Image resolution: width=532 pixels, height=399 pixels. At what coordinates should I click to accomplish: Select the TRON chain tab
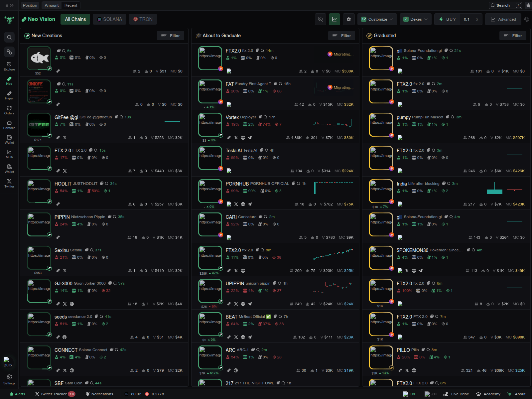(x=143, y=19)
